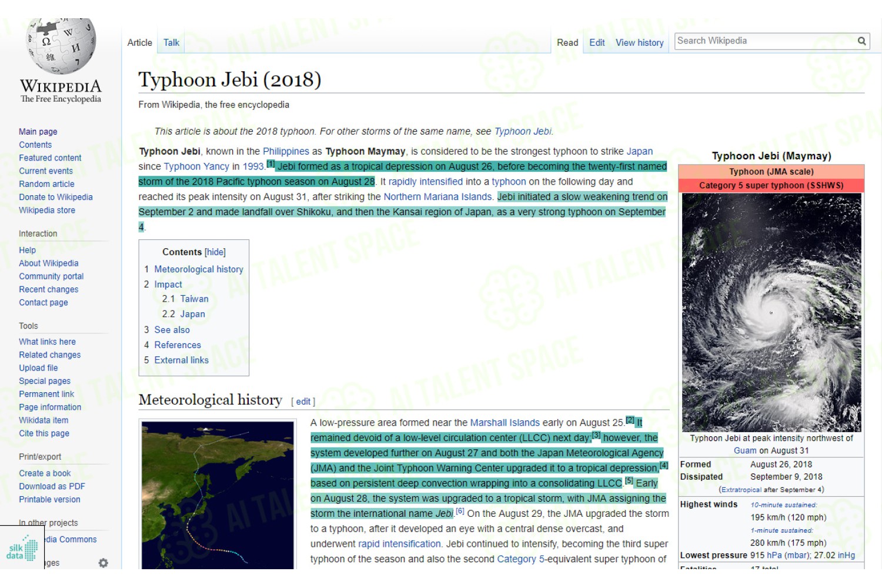The width and height of the screenshot is (882, 588).
Task: Follow the rapid intensification link
Action: [x=399, y=544]
